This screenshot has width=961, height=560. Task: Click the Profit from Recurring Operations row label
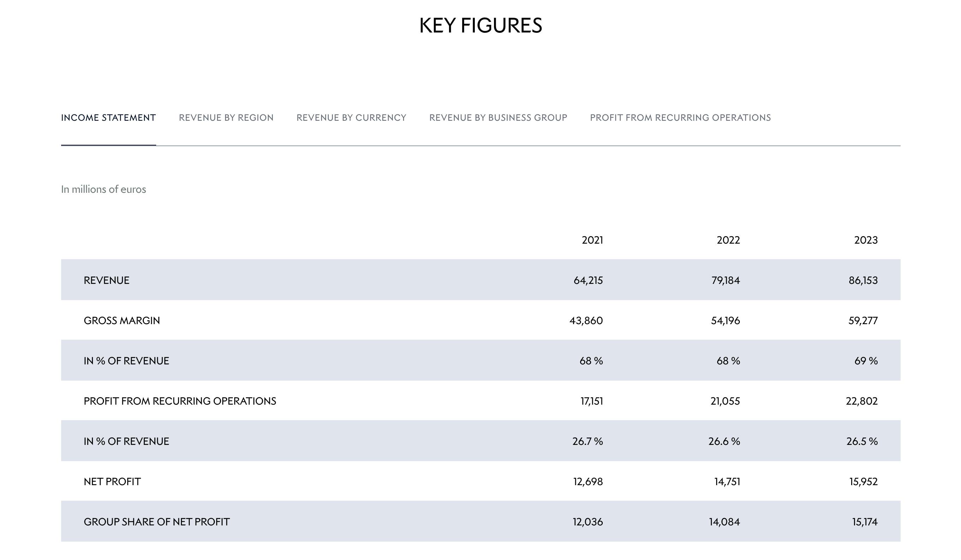[x=179, y=401]
